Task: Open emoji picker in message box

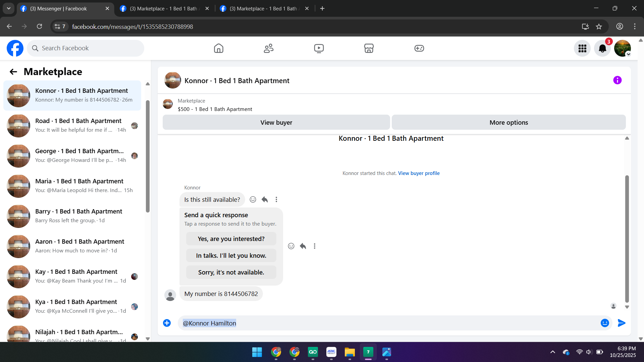Action: 604,323
